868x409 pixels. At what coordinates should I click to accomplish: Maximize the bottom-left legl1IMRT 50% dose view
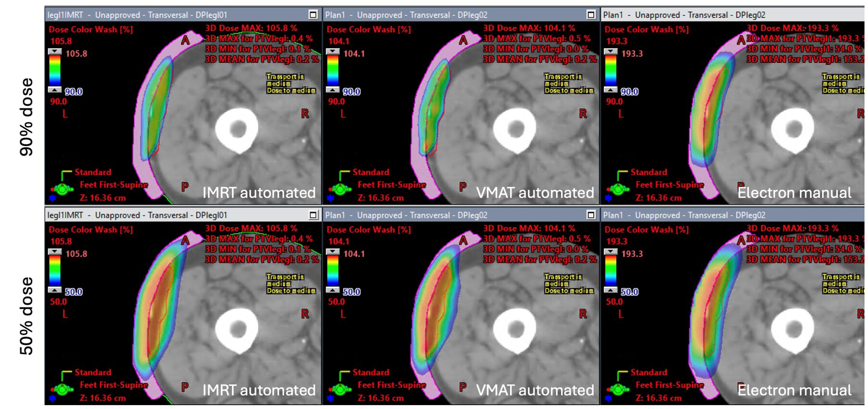click(x=313, y=215)
